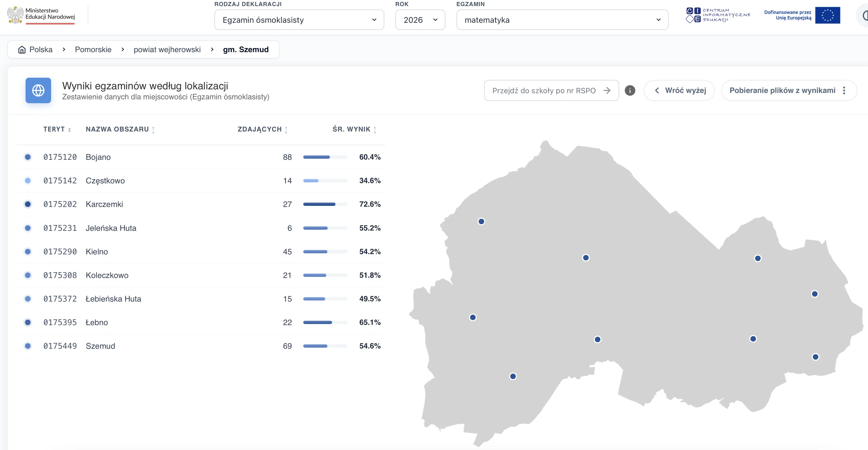
Task: Click TERYT code 0175120
Action: tap(60, 157)
